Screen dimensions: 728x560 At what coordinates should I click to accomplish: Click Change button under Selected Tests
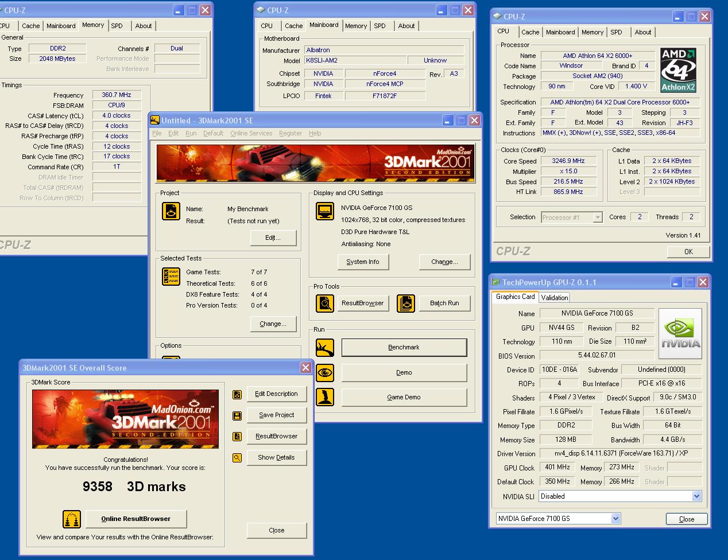pyautogui.click(x=273, y=324)
